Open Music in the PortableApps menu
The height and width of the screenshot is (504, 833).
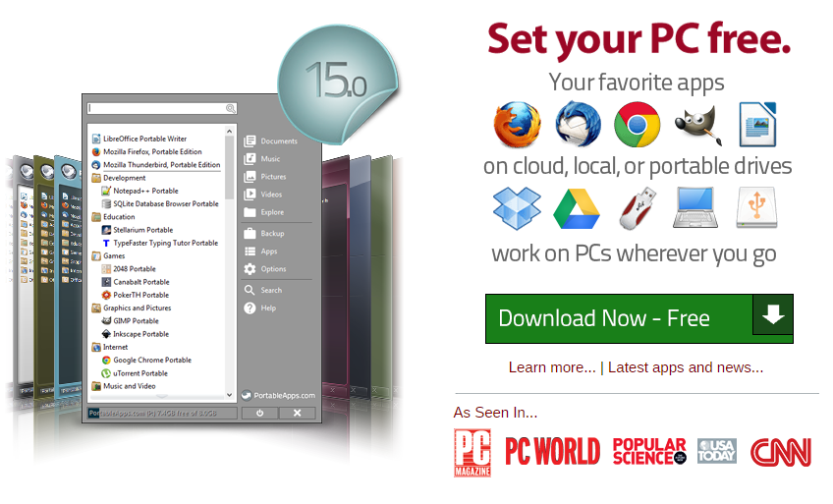(x=262, y=159)
